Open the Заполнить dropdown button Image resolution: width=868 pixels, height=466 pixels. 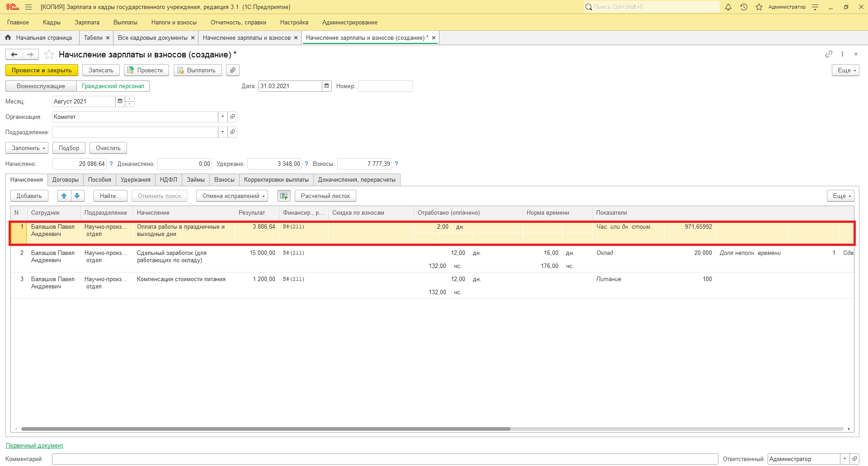[x=27, y=148]
